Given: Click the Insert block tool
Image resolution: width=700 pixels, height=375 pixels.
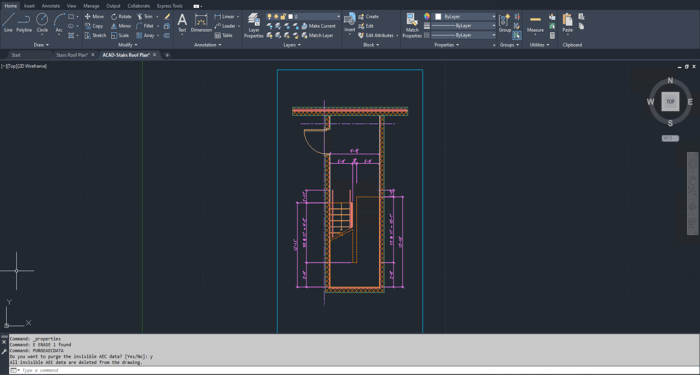Looking at the screenshot, I should click(350, 23).
